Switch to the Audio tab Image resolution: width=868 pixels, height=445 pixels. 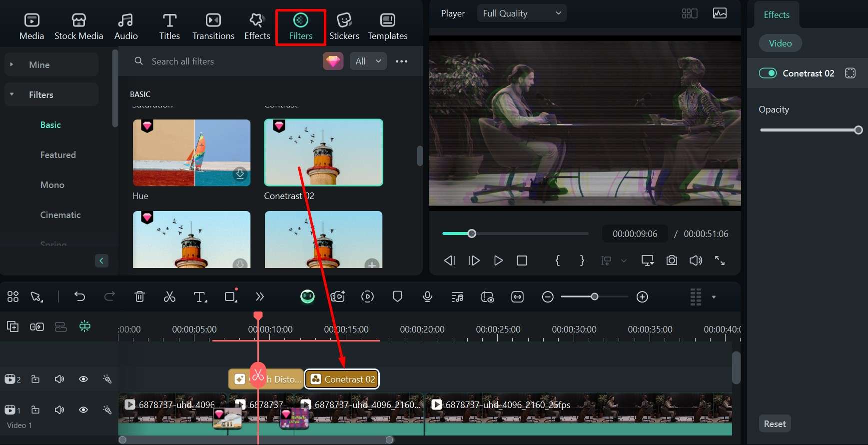[x=126, y=26]
